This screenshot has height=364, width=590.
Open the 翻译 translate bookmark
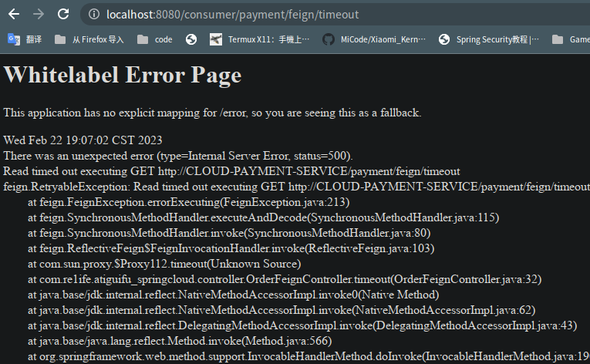pyautogui.click(x=25, y=39)
